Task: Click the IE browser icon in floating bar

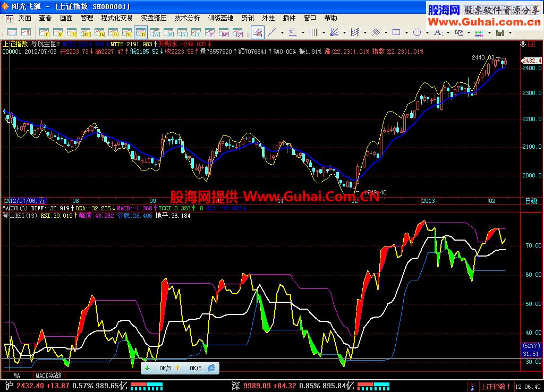Action: (211, 368)
